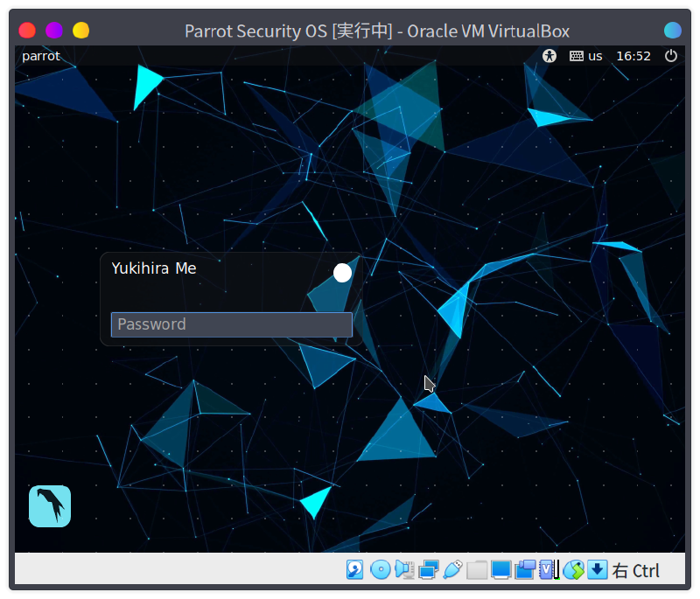The width and height of the screenshot is (700, 599).
Task: Click the virtualization features V icon
Action: coord(549,570)
